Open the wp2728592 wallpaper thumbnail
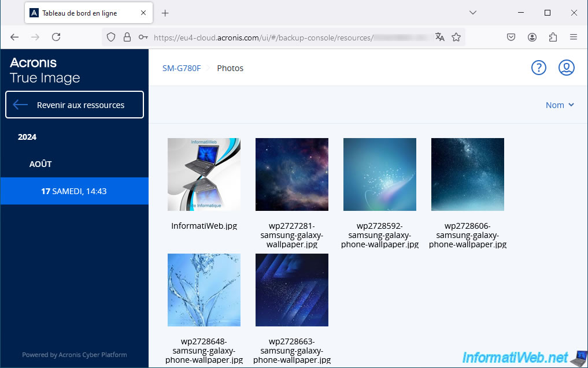This screenshot has height=368, width=588. (x=380, y=174)
